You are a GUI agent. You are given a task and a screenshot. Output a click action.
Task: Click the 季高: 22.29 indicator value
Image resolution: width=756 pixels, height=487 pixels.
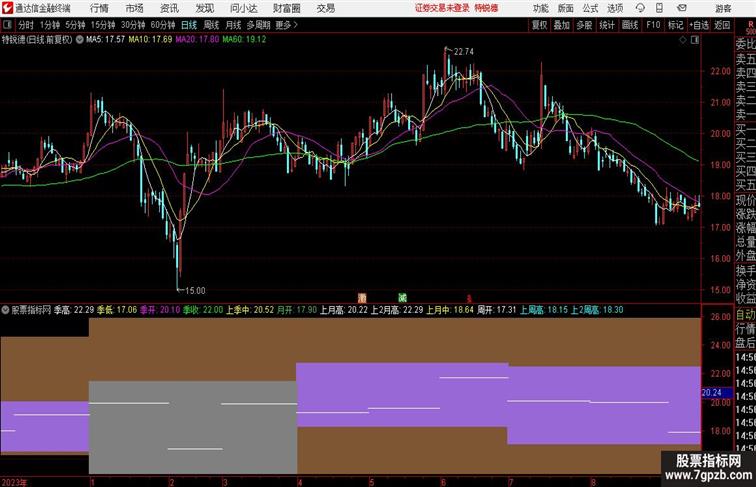[x=74, y=310]
